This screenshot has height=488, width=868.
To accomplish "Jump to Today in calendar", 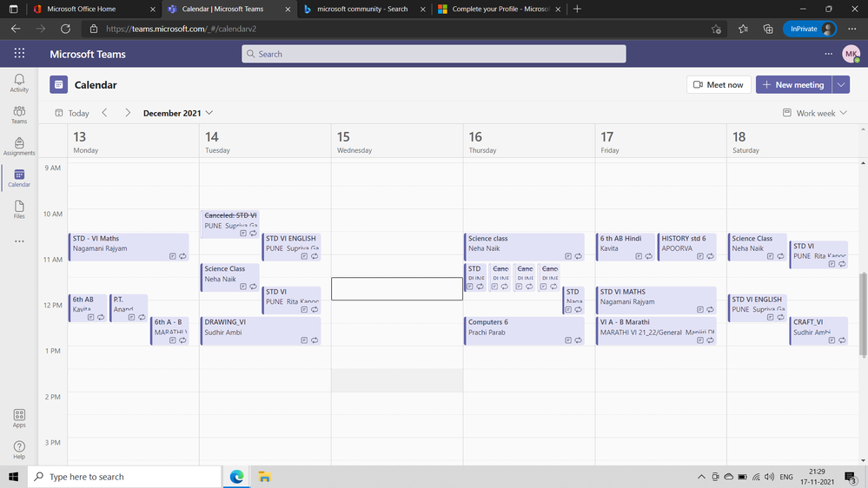I will tap(72, 113).
